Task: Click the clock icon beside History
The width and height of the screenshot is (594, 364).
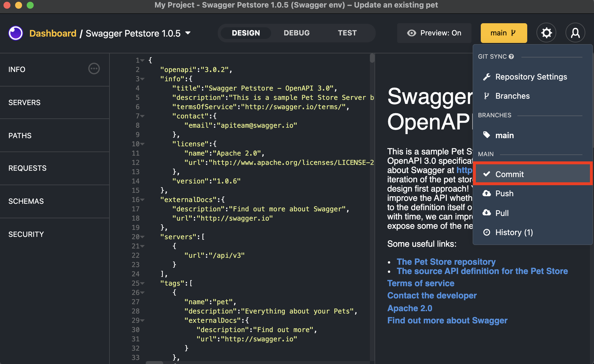Action: pos(487,232)
